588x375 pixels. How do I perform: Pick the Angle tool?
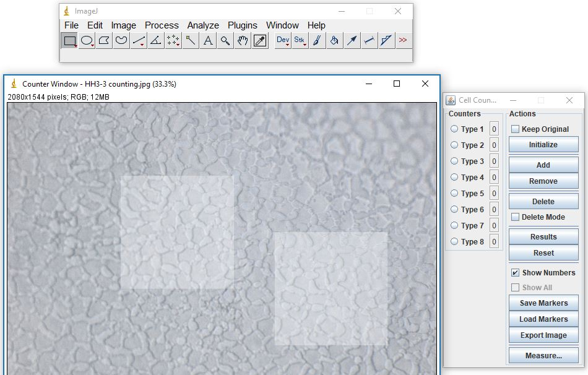156,41
